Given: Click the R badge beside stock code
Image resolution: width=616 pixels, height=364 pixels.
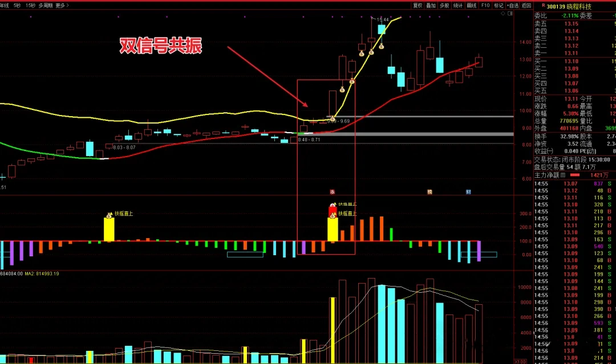Looking at the screenshot, I should click(544, 6).
